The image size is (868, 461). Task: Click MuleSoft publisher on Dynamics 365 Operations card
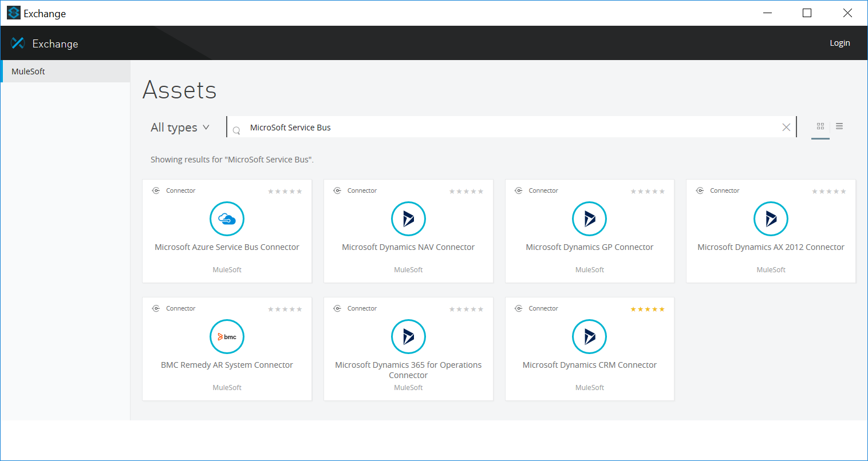408,388
